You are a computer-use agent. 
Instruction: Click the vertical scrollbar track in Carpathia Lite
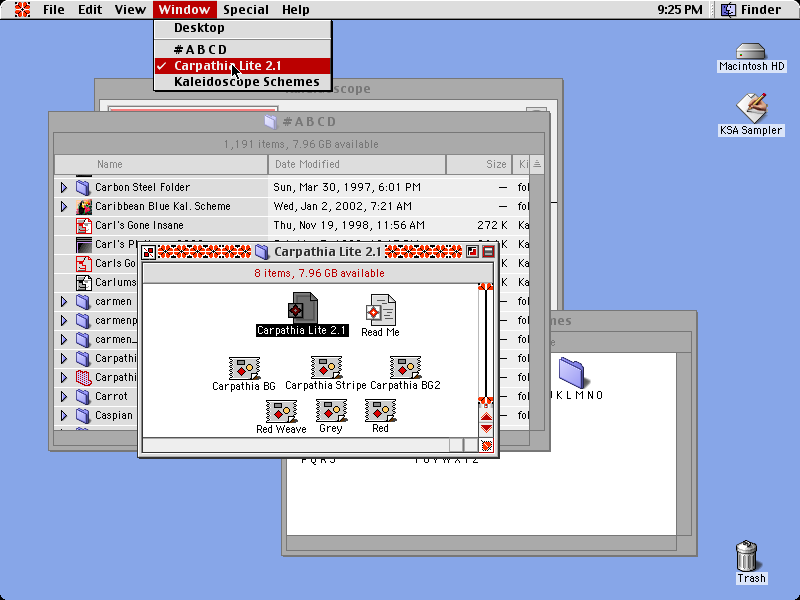(x=486, y=344)
